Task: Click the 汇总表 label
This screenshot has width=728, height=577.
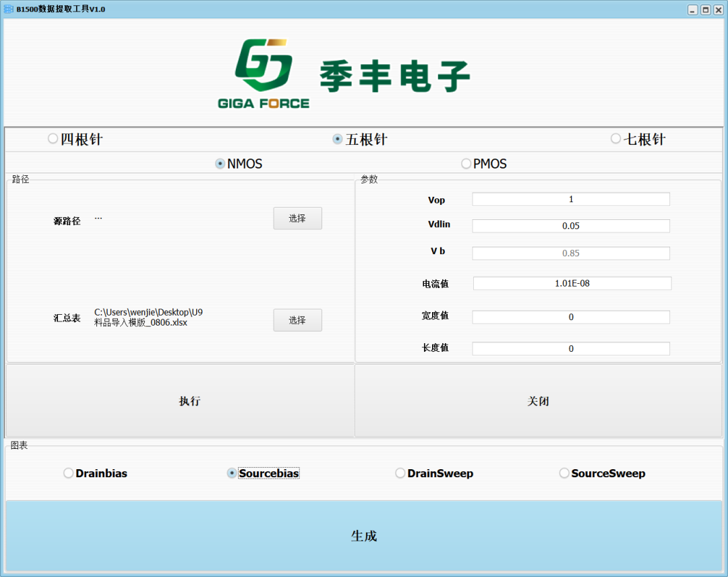Action: [67, 318]
